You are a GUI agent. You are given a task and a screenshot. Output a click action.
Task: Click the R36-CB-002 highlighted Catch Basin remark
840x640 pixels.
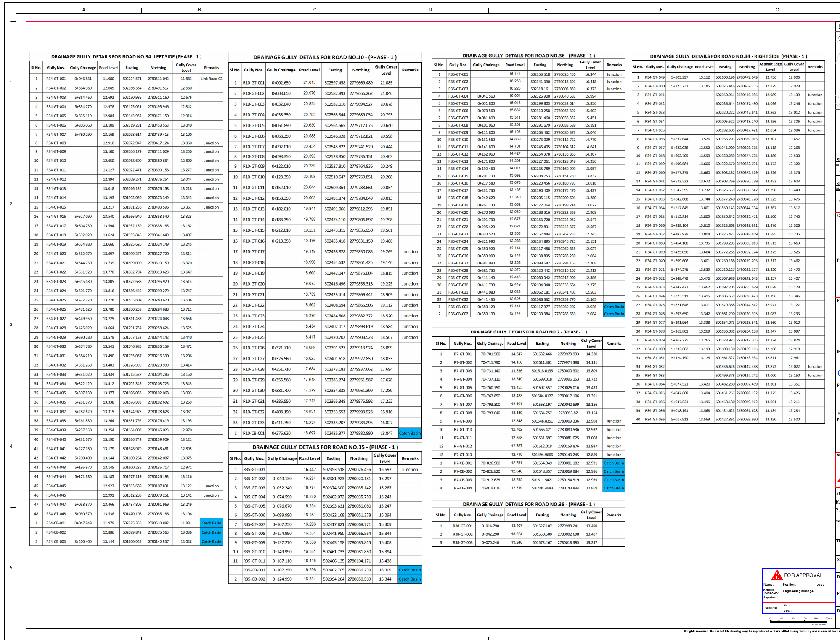point(614,313)
